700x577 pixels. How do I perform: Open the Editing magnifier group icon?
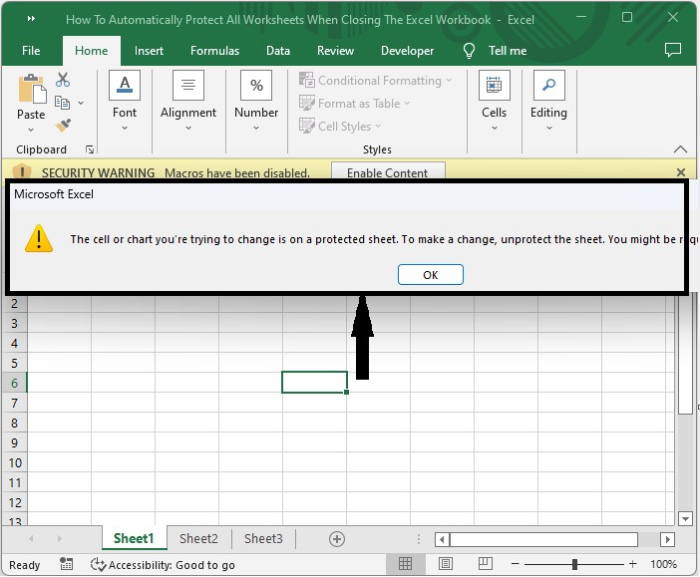click(x=549, y=85)
